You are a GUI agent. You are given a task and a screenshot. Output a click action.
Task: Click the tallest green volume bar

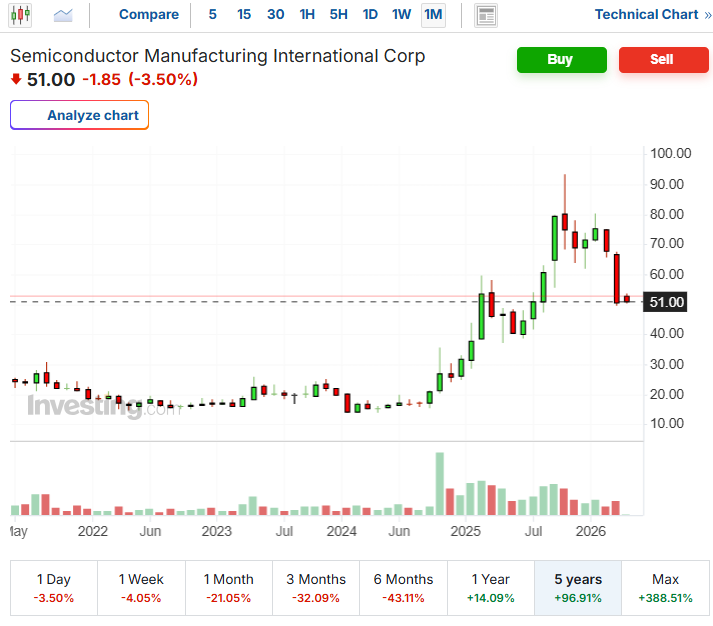coord(440,484)
